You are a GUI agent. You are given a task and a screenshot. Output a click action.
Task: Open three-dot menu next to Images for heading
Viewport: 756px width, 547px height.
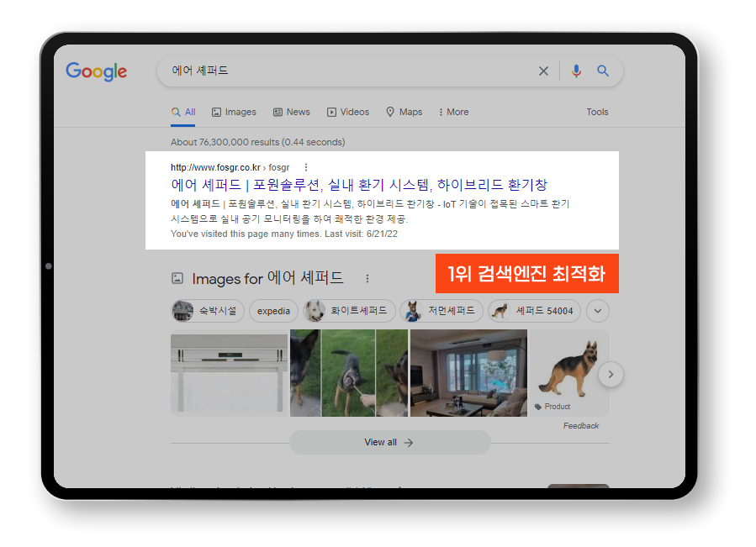[367, 279]
